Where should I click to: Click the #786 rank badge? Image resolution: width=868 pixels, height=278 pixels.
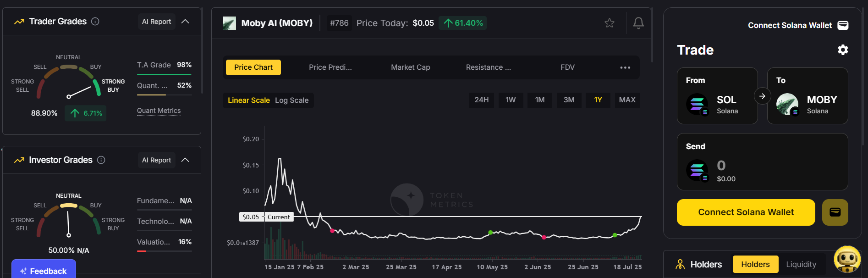339,23
